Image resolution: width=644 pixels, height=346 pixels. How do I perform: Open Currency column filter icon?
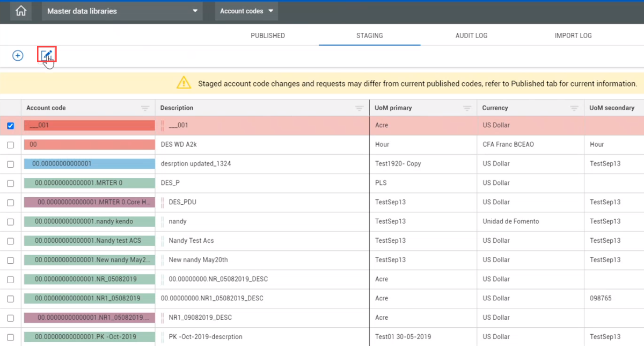[574, 108]
